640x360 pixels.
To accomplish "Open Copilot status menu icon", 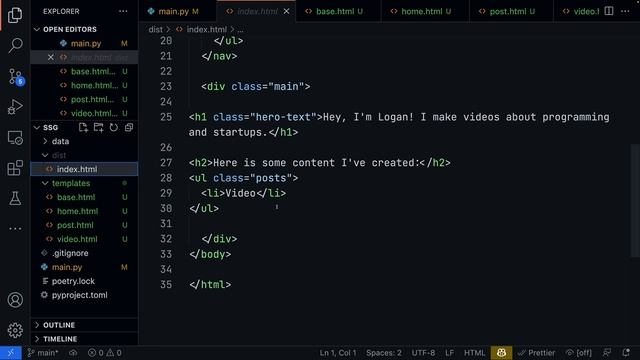I will click(x=501, y=353).
